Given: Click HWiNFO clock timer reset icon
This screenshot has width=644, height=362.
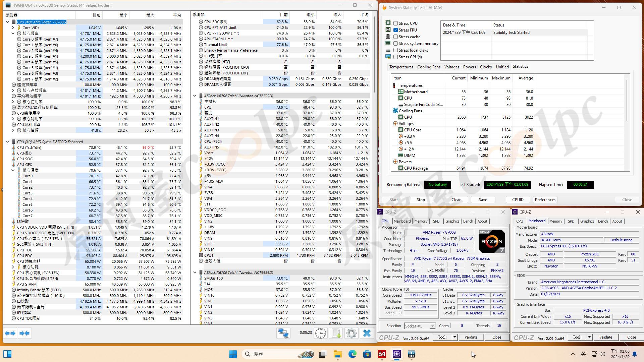Looking at the screenshot, I should [321, 333].
